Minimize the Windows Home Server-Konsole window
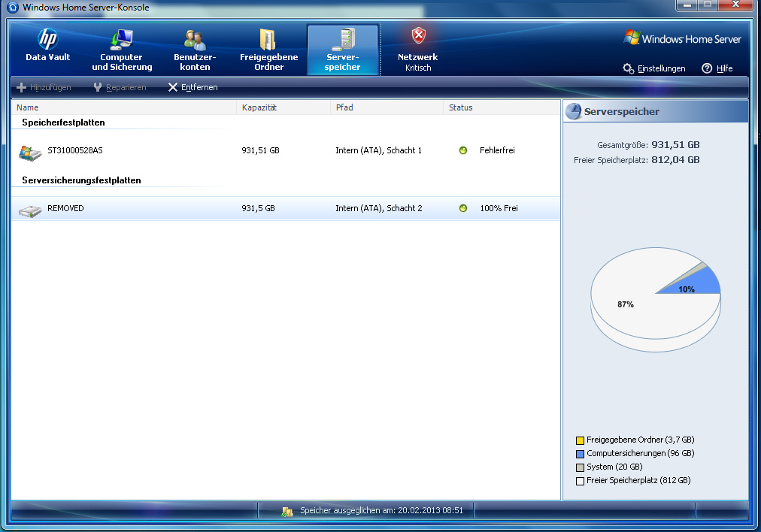 [687, 5]
